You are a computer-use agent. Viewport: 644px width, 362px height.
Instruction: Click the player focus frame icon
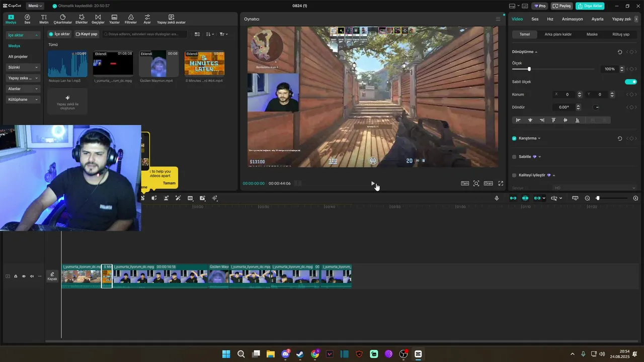(476, 184)
